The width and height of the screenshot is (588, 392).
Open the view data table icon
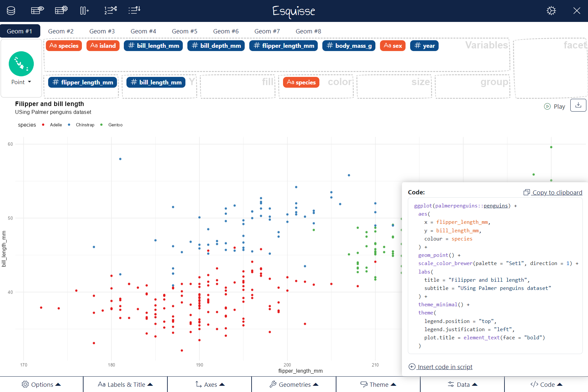[x=37, y=10]
